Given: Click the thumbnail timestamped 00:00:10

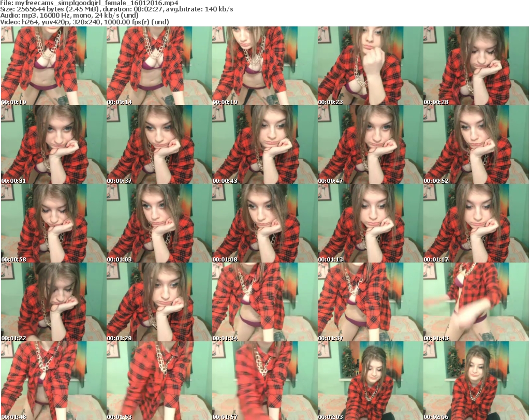Looking at the screenshot, I should [53, 66].
